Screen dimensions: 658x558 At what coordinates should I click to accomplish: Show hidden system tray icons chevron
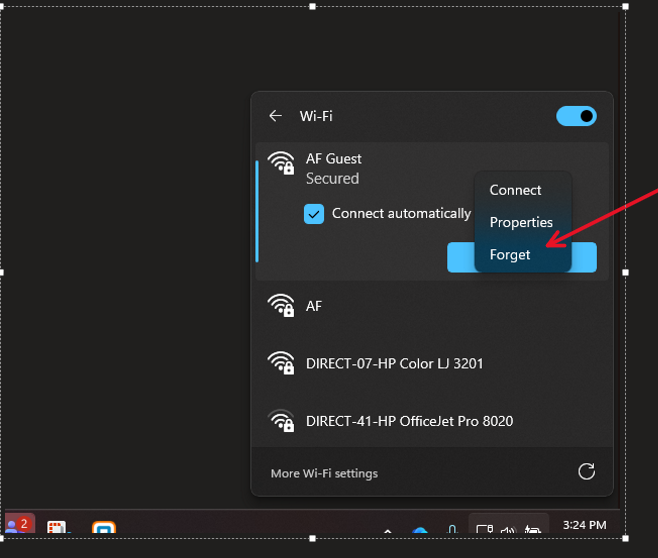[387, 531]
